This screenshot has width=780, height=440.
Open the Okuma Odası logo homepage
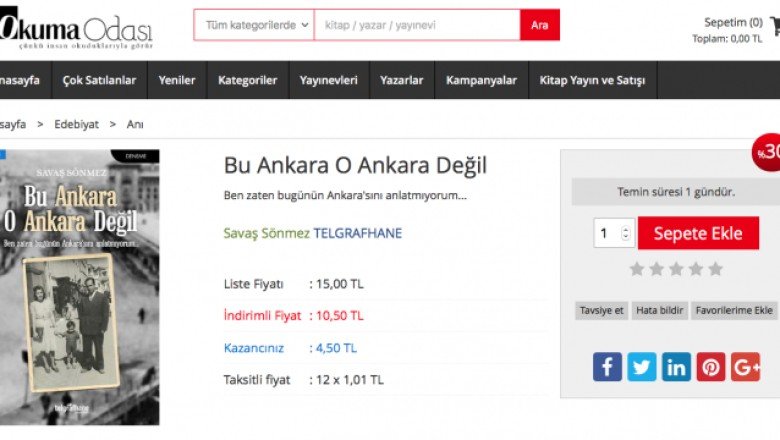click(x=76, y=29)
